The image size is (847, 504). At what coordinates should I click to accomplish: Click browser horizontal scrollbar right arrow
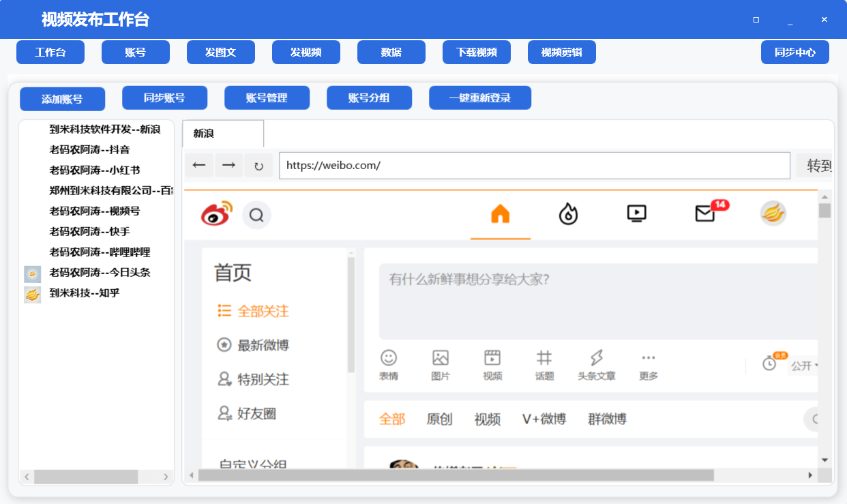tap(811, 475)
